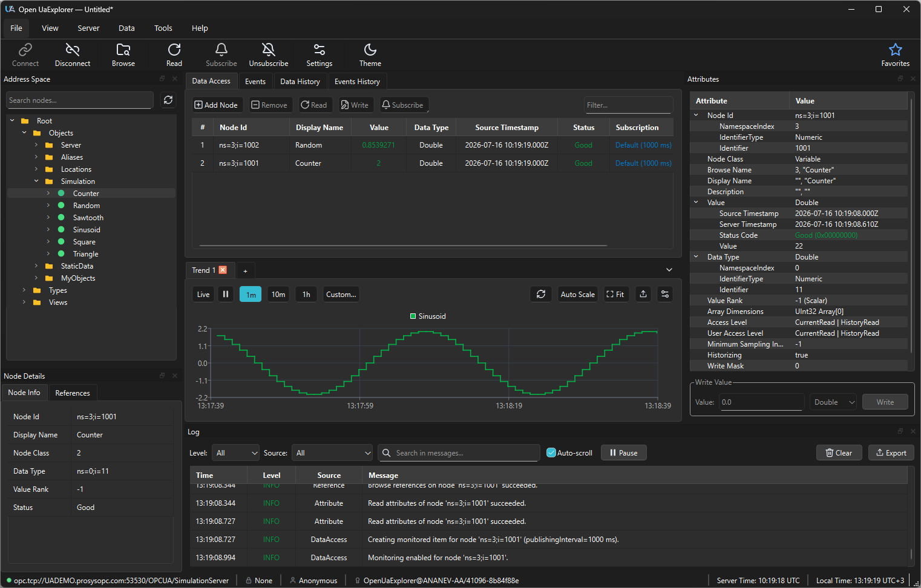
Task: Open trend chart options icon
Action: tap(665, 294)
